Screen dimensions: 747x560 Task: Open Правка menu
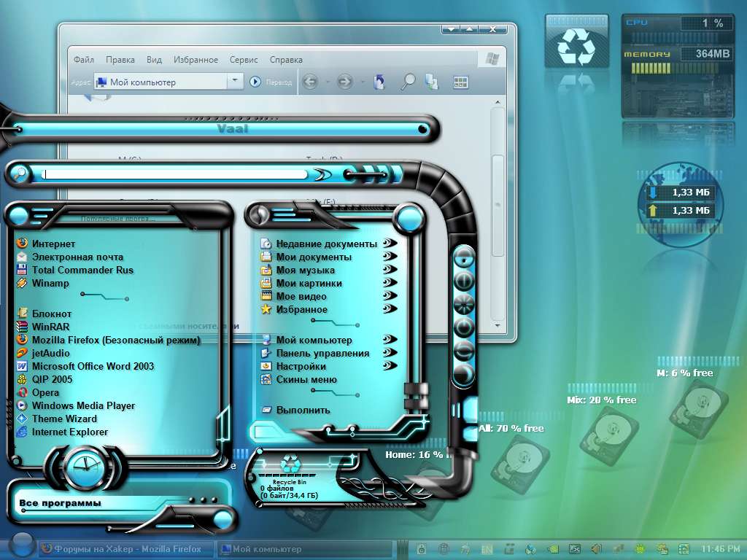pyautogui.click(x=120, y=60)
